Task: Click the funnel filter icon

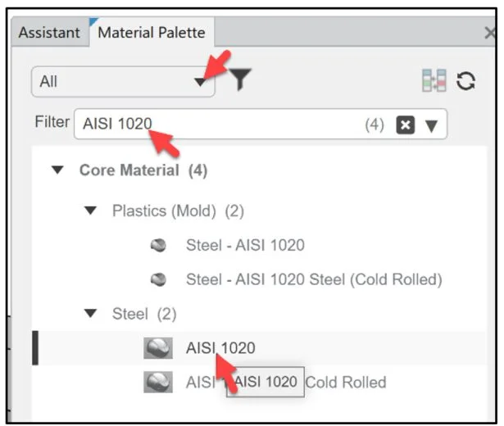Action: tap(240, 79)
